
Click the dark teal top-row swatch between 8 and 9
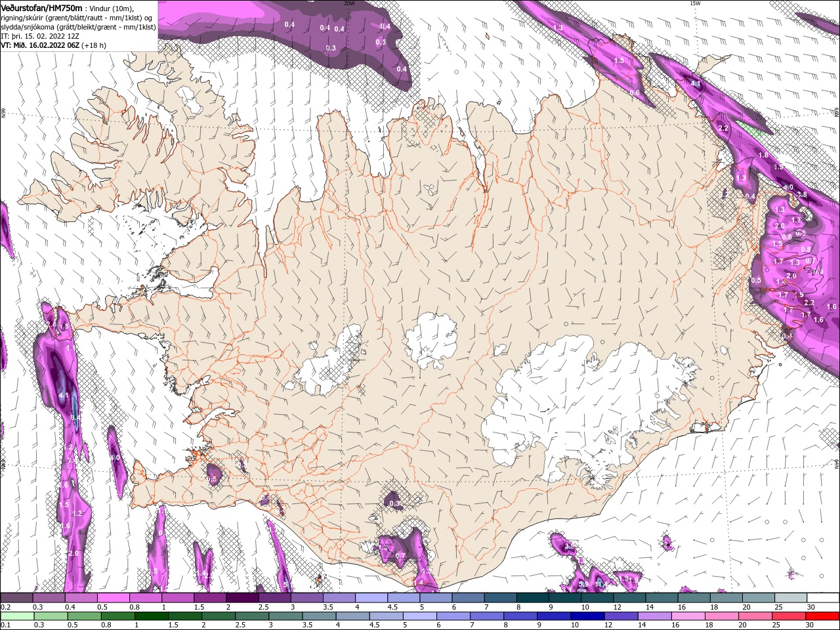pos(533,598)
